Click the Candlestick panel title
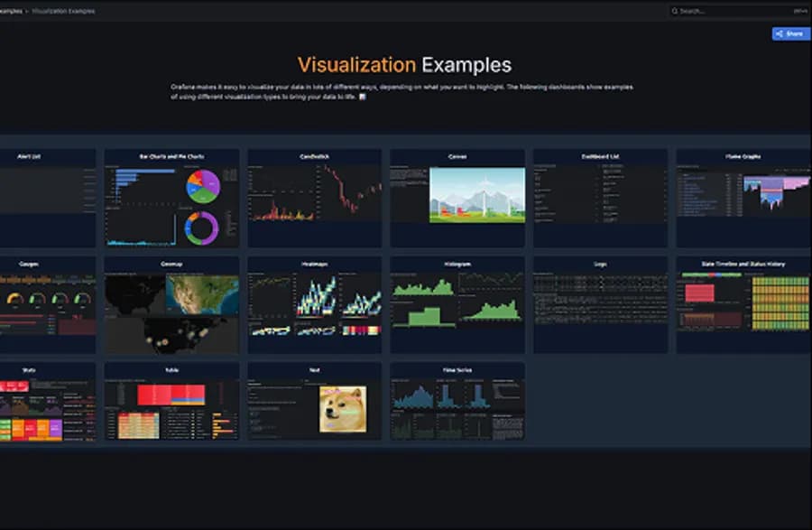 (314, 156)
